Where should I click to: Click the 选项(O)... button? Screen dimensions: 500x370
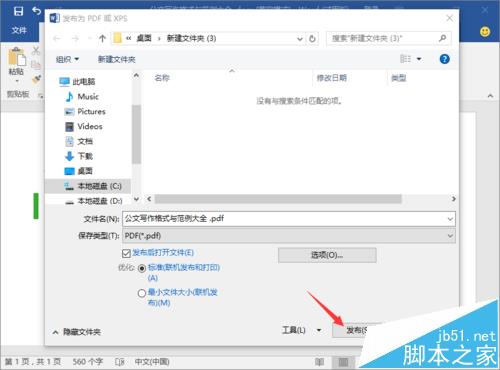(327, 255)
